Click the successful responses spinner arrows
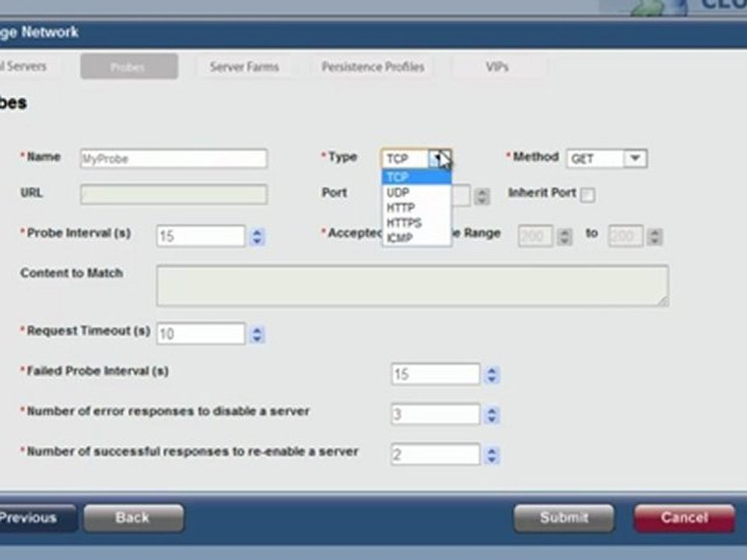 [x=492, y=455]
